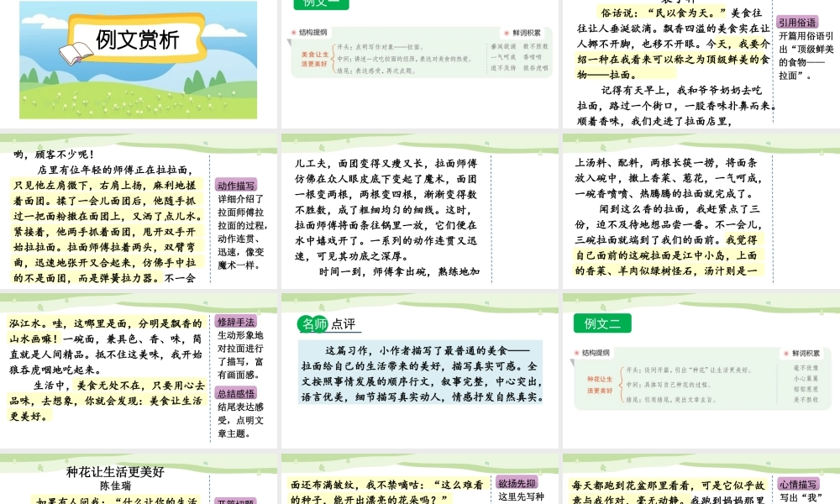Click the outline line 中间：具体写自己种花的过程
Screen dimensions: 840x504
coord(668,385)
